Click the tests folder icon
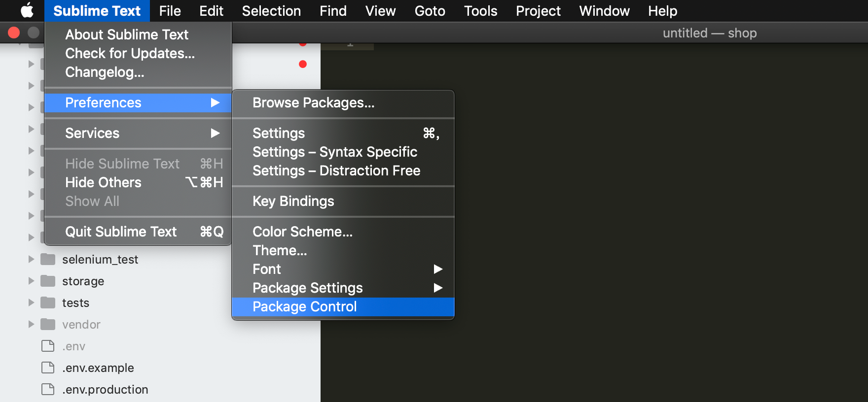 (x=48, y=302)
